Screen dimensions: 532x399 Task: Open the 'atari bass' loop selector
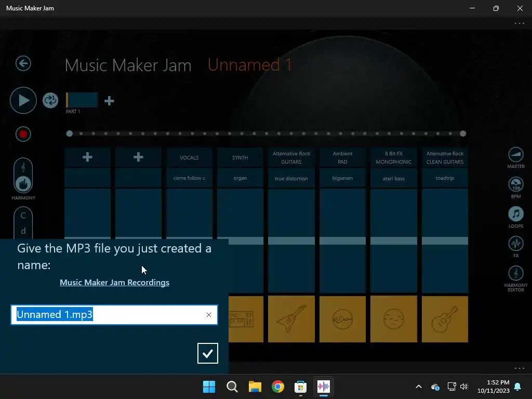394,178
